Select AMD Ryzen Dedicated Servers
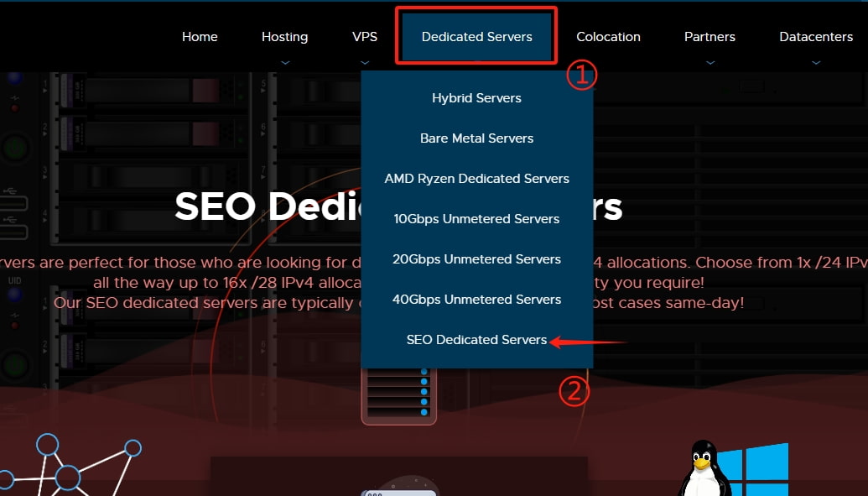 pos(476,179)
